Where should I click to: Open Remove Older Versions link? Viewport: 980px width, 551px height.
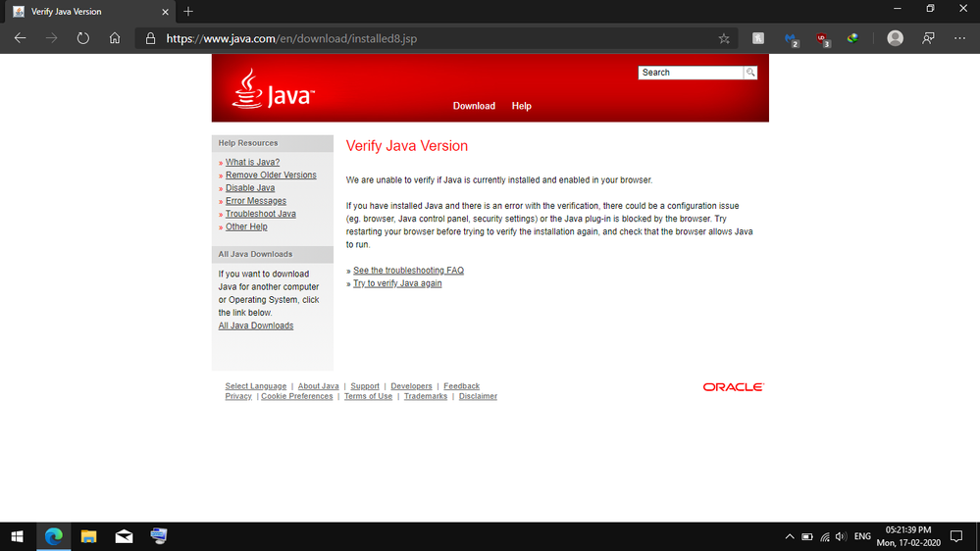271,175
